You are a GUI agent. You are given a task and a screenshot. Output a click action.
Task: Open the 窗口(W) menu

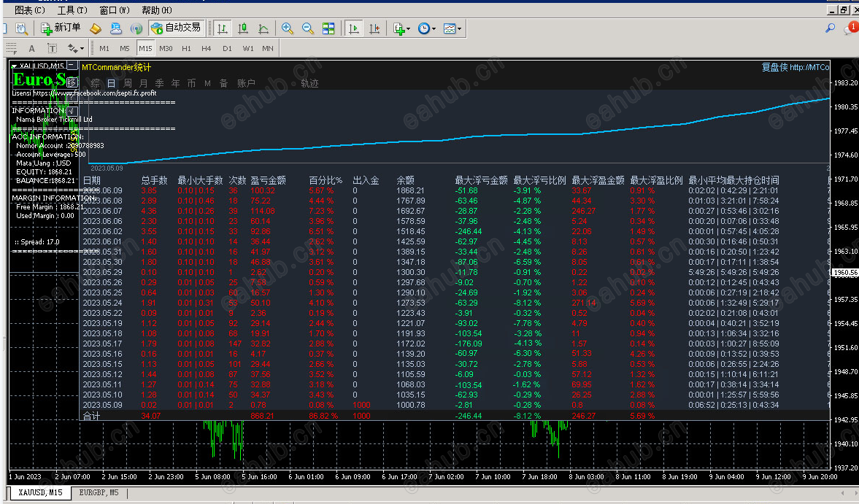coord(115,10)
